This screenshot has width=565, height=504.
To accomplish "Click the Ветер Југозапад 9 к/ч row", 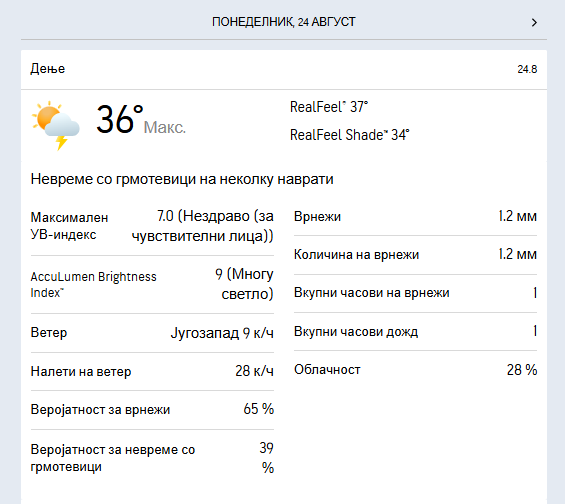I will (x=152, y=333).
